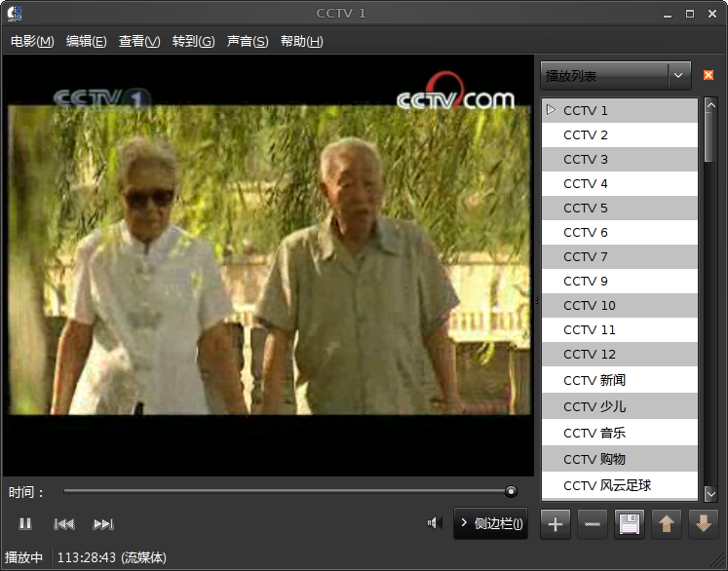728x571 pixels.
Task: Select CCTV 10 in the playlist
Action: [x=620, y=305]
